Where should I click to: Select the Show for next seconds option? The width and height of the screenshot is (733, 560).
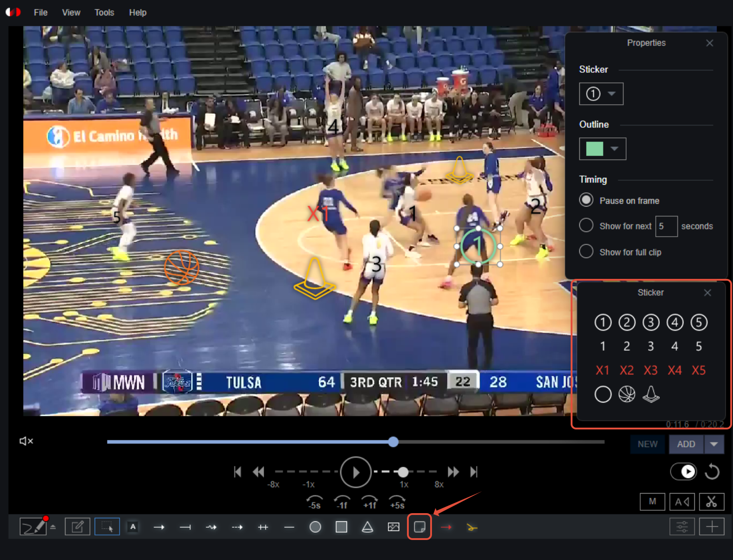(586, 226)
